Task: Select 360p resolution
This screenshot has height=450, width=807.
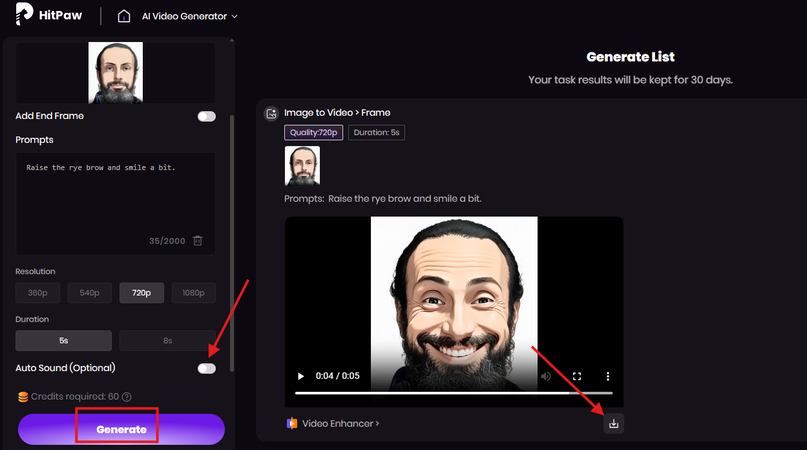Action: tap(38, 293)
